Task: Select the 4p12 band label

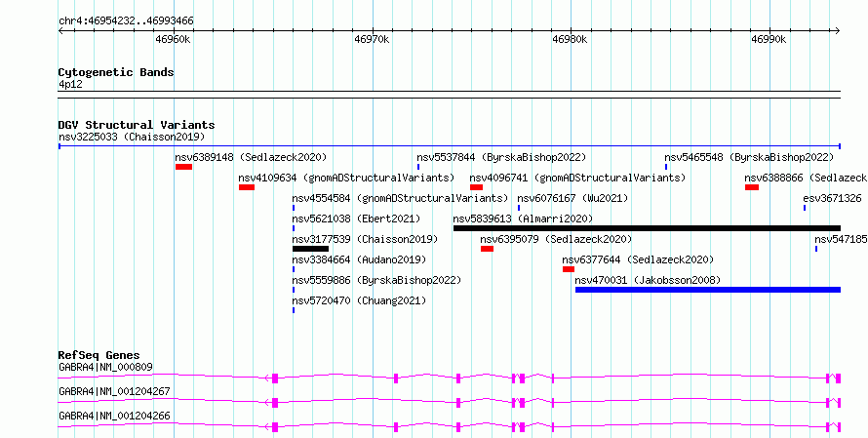Action: click(x=70, y=85)
